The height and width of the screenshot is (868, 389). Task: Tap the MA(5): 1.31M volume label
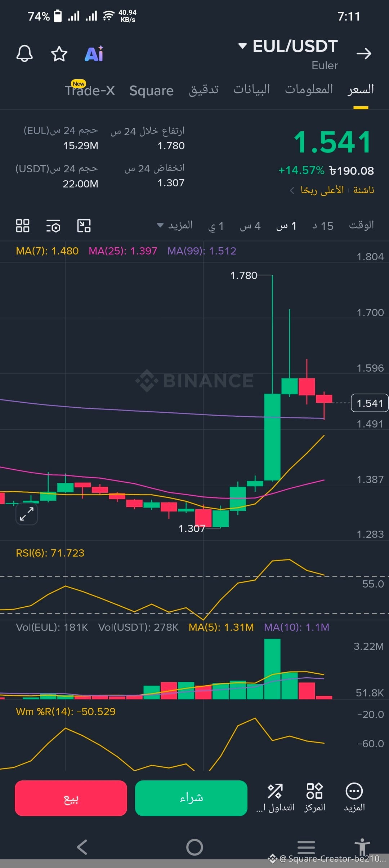(221, 627)
